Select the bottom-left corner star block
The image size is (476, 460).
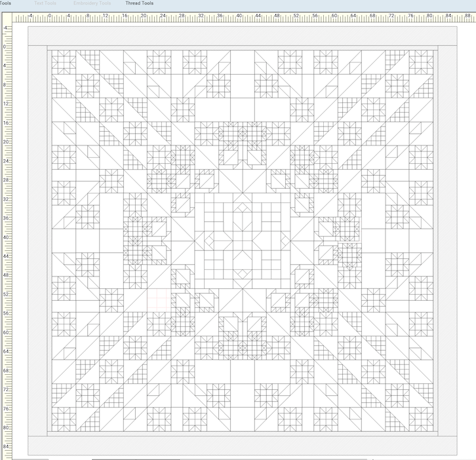64,419
